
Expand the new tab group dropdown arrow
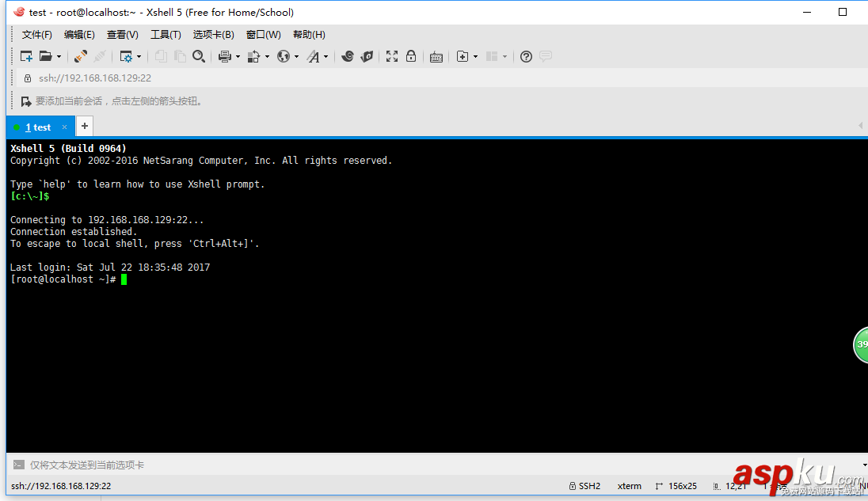(475, 56)
